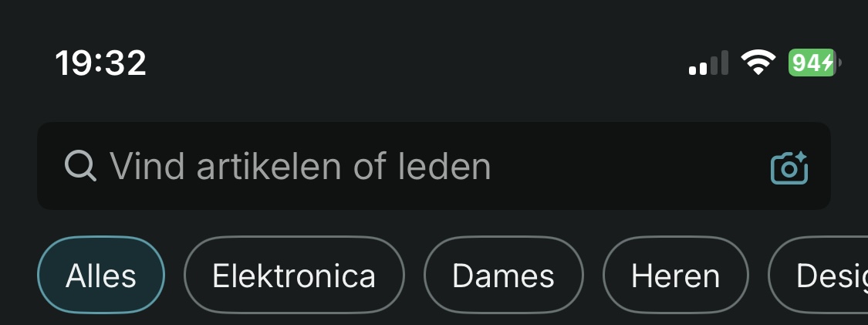Tap the 94 battery percentage number
The width and height of the screenshot is (868, 325).
tap(807, 63)
